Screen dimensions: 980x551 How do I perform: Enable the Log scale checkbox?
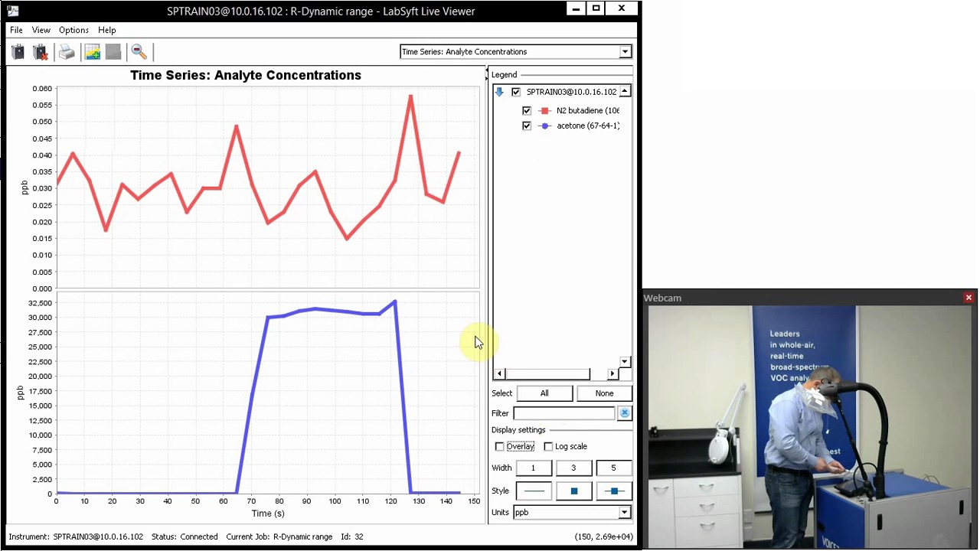click(x=548, y=447)
